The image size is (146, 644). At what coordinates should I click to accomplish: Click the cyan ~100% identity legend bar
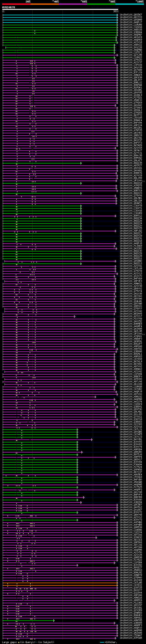tap(130, 4)
